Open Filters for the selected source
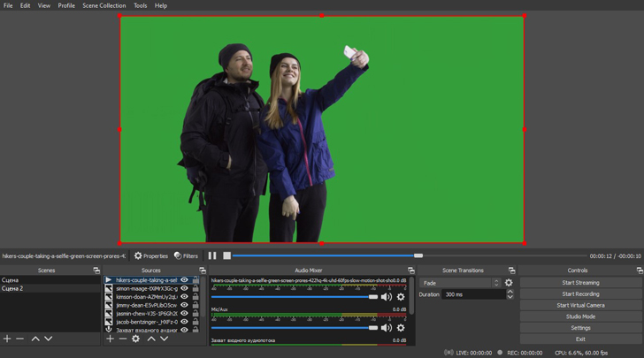 [186, 256]
